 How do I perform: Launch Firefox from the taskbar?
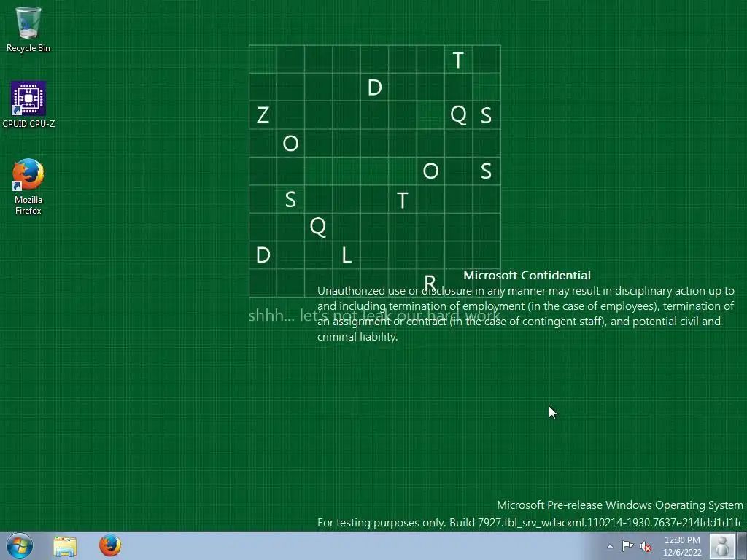[x=110, y=545]
